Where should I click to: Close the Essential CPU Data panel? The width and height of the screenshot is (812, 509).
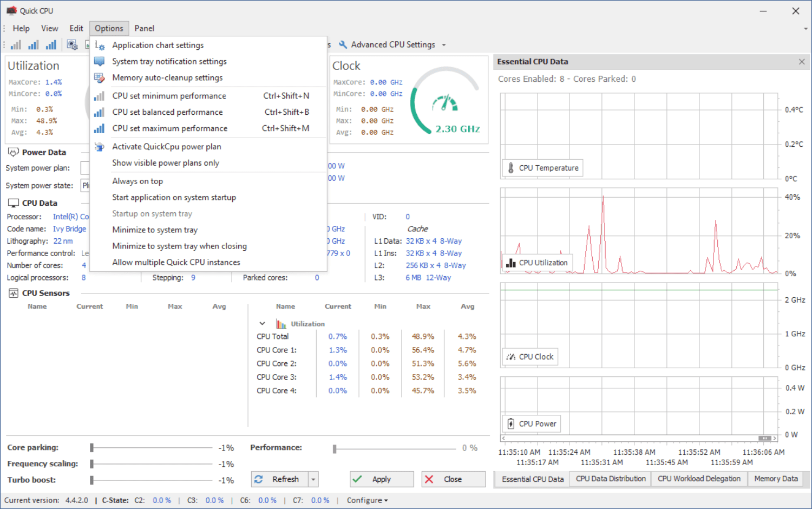802,62
